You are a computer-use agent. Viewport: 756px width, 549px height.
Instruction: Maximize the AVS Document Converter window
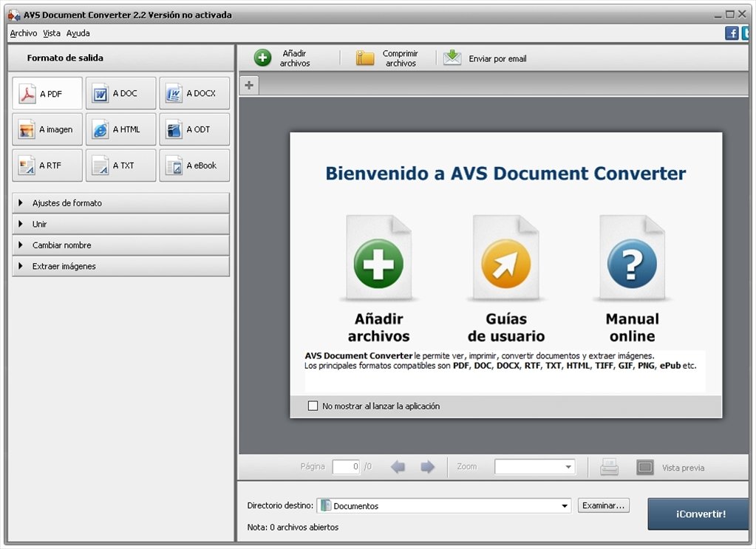(730, 15)
